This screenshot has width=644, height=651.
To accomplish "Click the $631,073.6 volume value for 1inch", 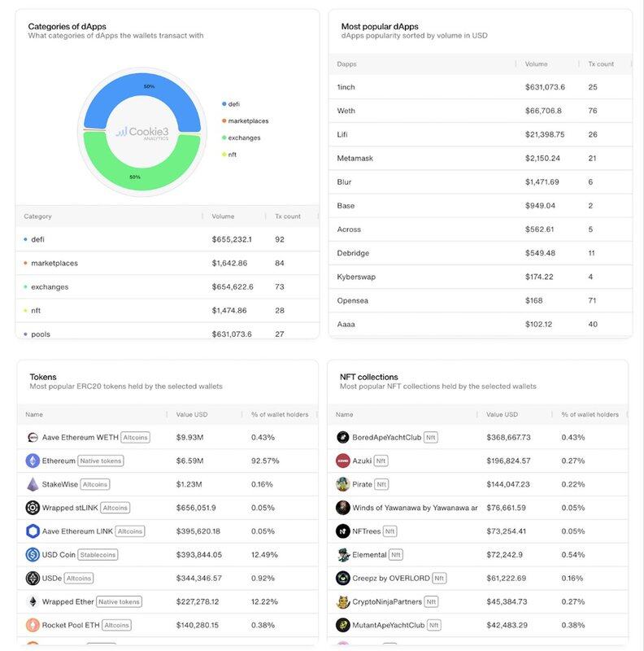I will click(545, 87).
